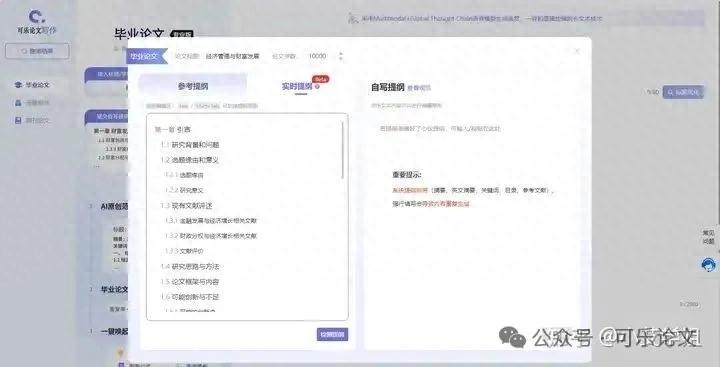Click the second sidebar icon below 毕业论文
This screenshot has width=720, height=367.
[18, 103]
